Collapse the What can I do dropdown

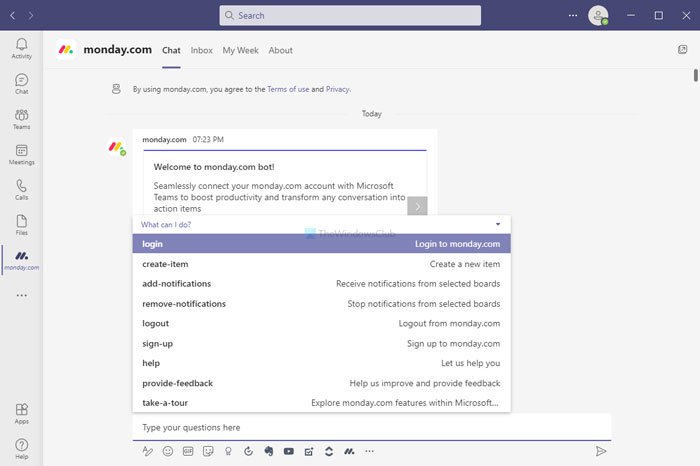(x=498, y=225)
